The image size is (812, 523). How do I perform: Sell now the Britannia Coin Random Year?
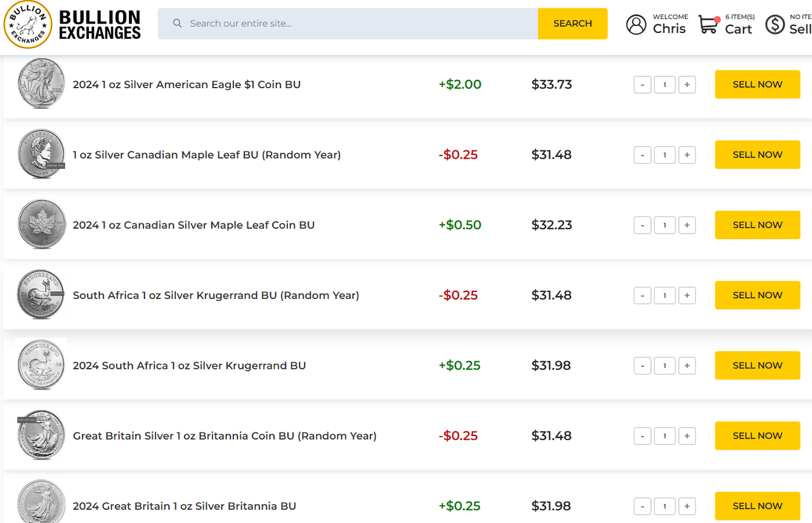tap(757, 436)
